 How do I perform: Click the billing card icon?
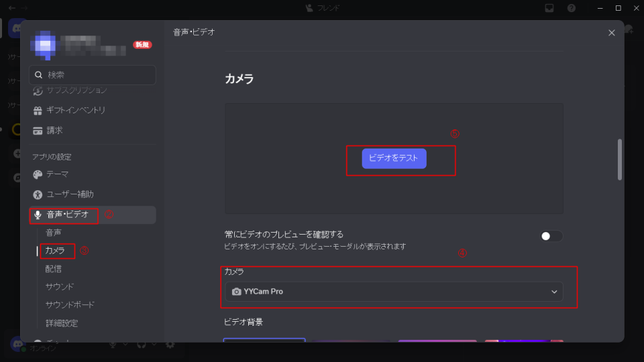coord(38,130)
